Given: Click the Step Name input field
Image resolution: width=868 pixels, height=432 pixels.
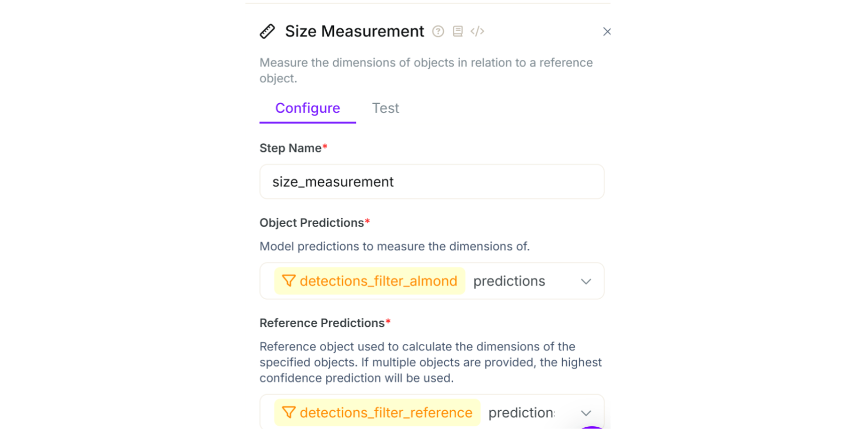Looking at the screenshot, I should click(x=431, y=182).
